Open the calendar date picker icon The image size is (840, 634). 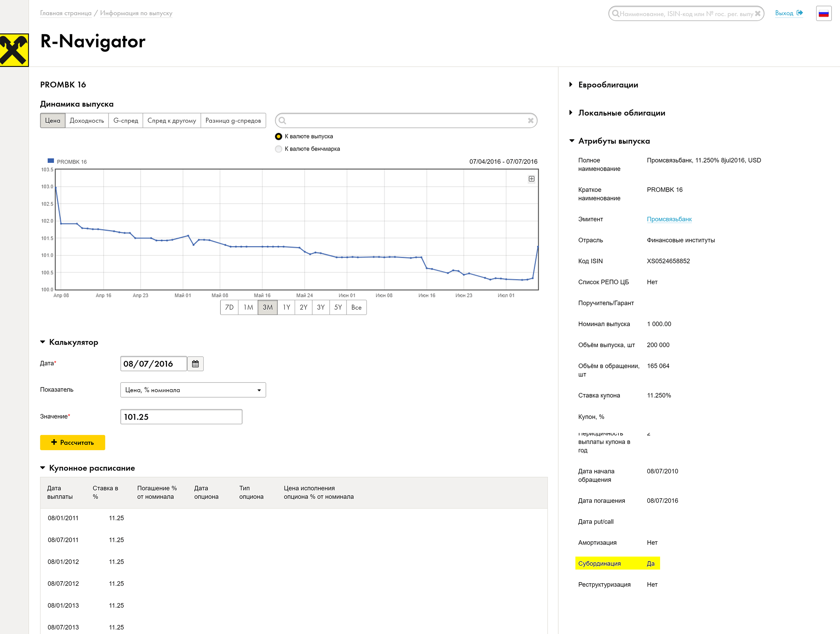(x=195, y=364)
